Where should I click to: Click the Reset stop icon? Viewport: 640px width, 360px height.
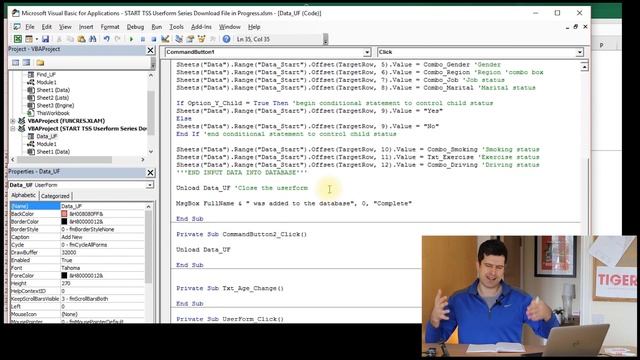[153, 39]
